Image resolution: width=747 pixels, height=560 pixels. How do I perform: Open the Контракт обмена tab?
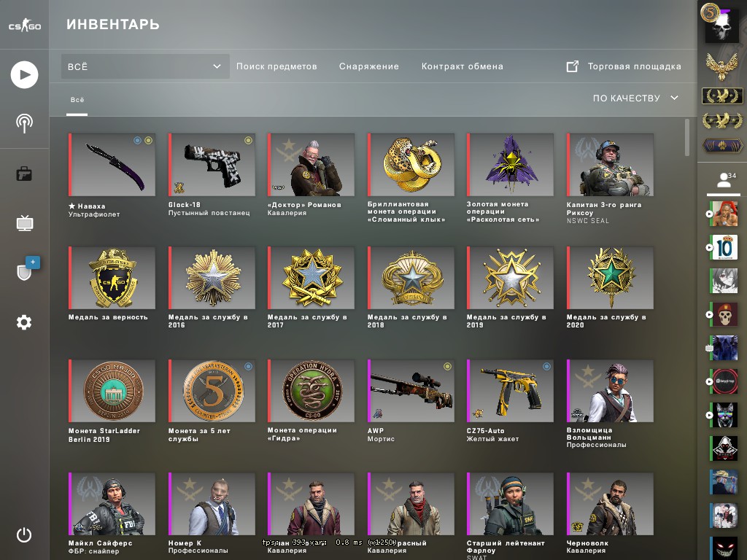[462, 66]
